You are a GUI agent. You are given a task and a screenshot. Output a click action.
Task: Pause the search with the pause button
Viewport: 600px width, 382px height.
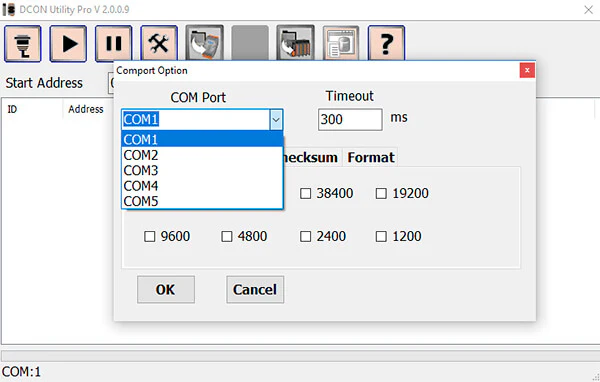tap(114, 44)
